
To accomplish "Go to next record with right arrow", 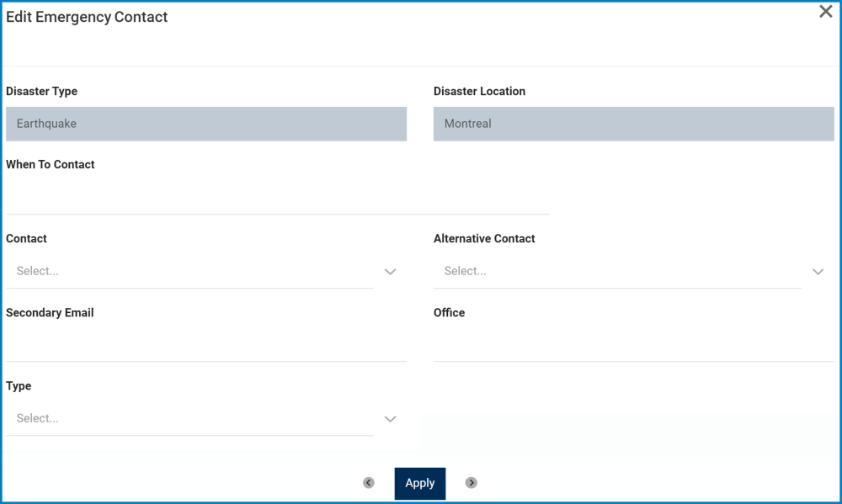I will [x=472, y=483].
